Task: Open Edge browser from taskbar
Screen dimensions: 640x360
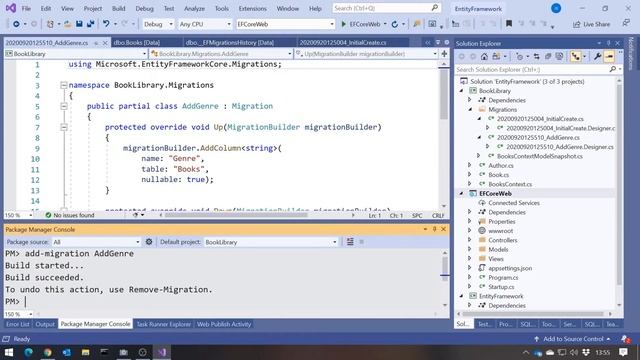Action: pyautogui.click(x=28, y=352)
